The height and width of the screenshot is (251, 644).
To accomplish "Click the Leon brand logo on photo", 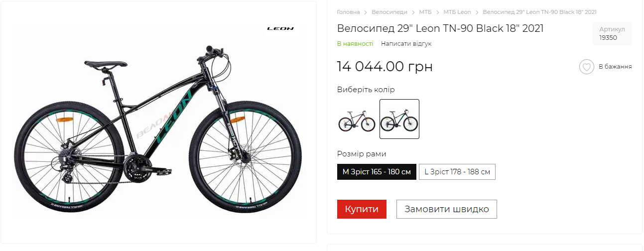I will [280, 29].
